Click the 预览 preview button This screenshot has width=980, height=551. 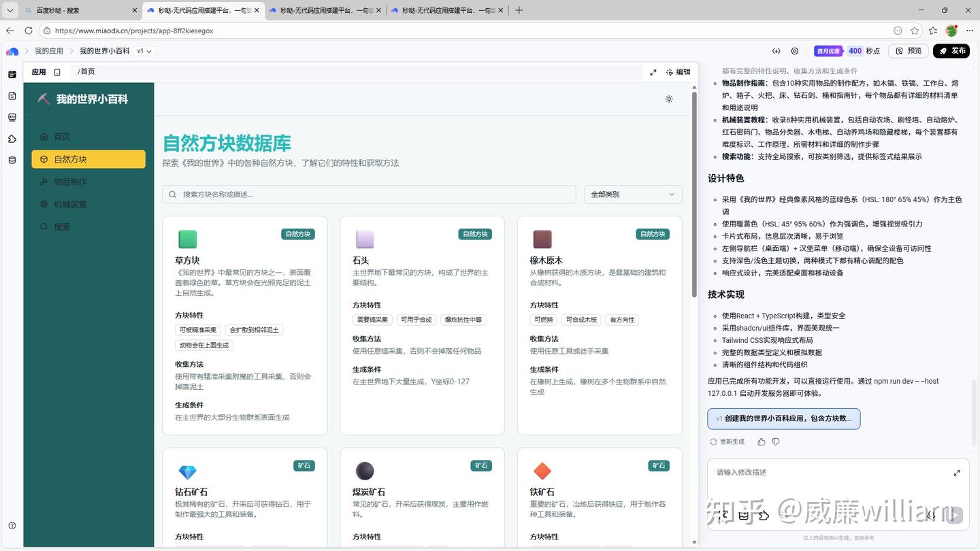point(908,50)
